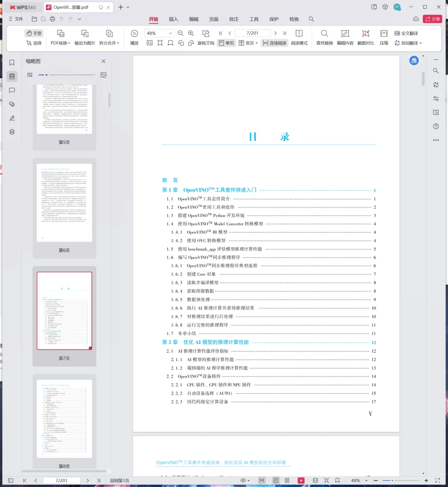Click the open folder icon

click(34, 19)
